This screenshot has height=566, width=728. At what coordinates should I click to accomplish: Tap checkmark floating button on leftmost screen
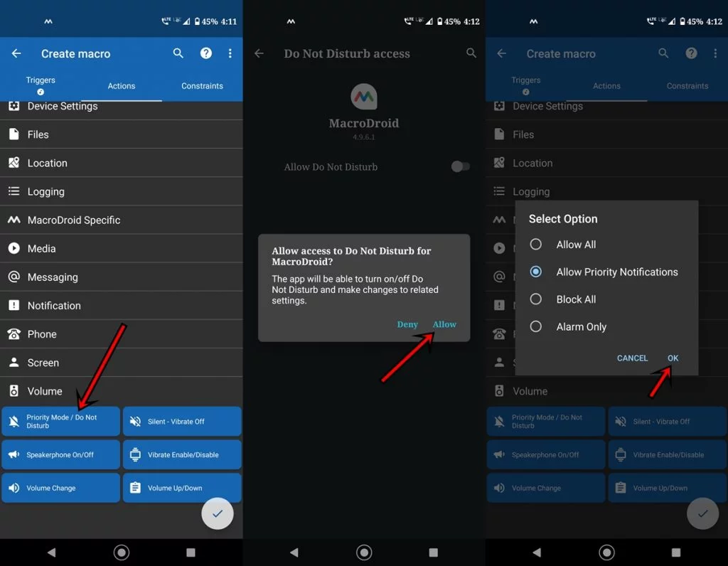point(218,513)
